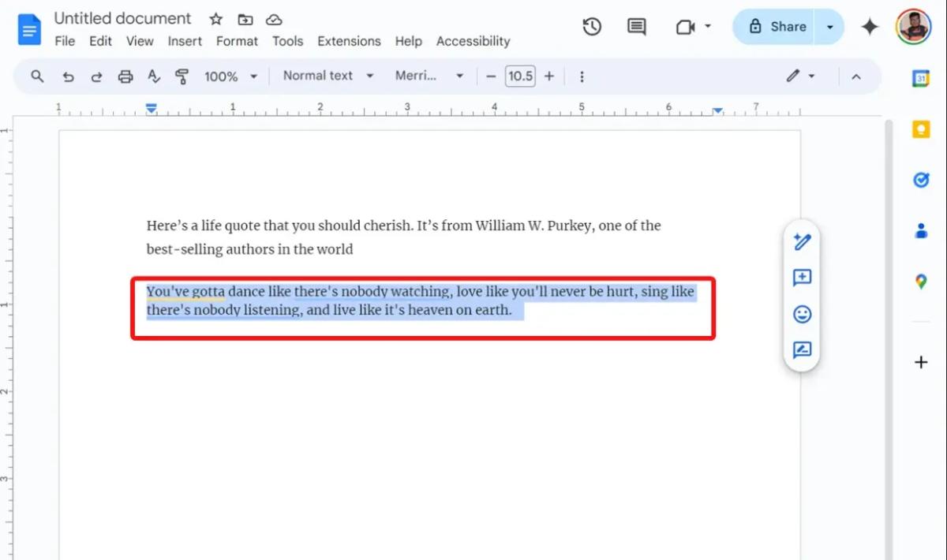Open the paragraph styles dropdown
947x560 pixels.
pos(327,76)
